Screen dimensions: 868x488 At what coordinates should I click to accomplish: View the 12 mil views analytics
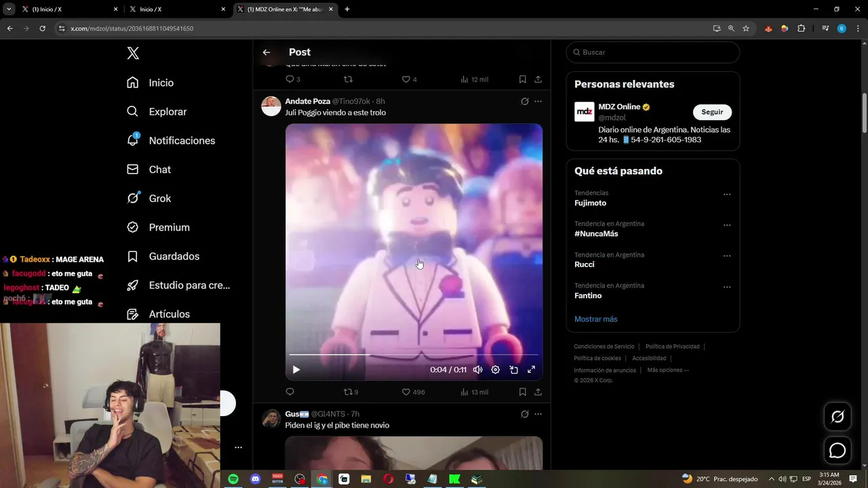[x=474, y=79]
